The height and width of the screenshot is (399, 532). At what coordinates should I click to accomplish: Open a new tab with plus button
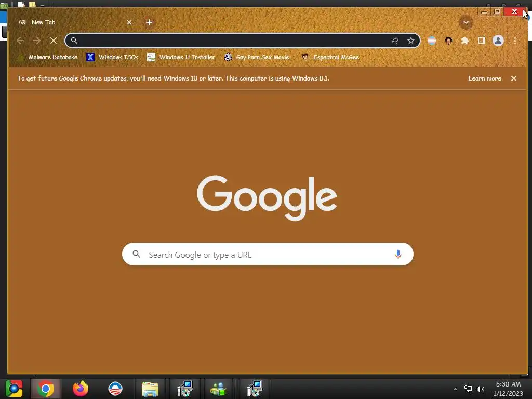tap(149, 22)
